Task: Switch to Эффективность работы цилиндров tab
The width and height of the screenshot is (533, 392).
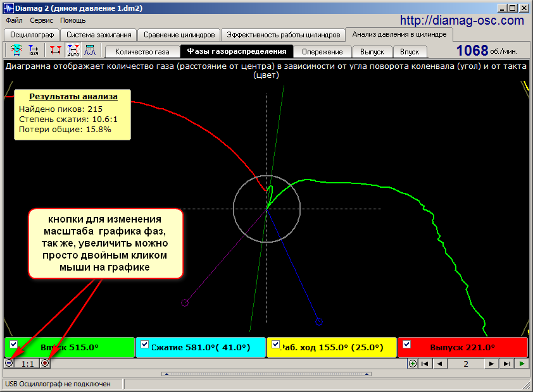Action: (283, 35)
